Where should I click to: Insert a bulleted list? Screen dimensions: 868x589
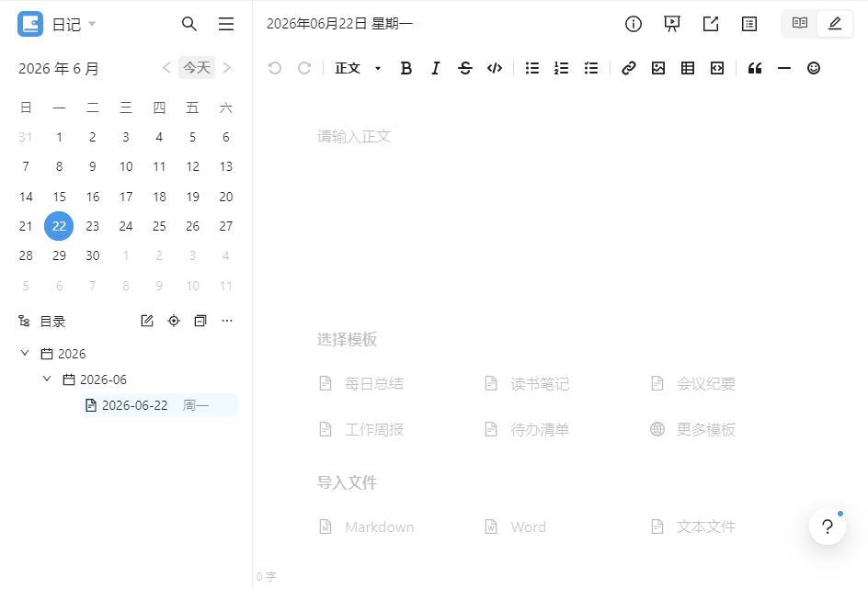532,68
